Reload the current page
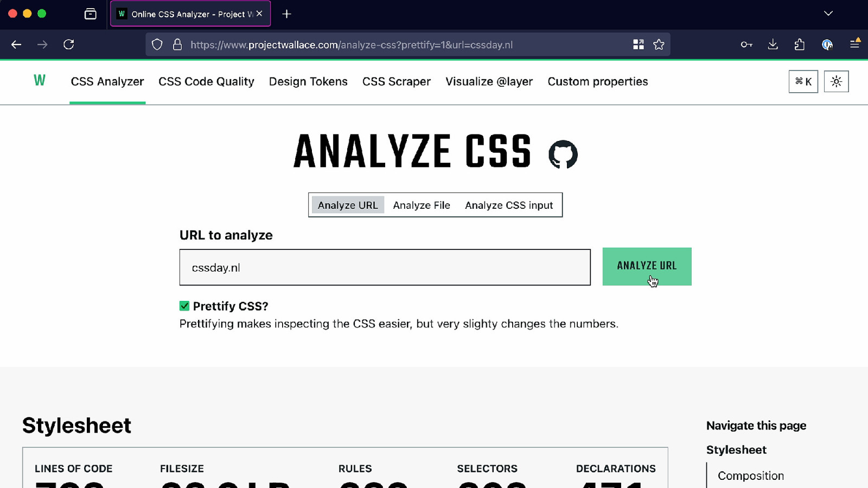The image size is (868, 488). pos(69,44)
